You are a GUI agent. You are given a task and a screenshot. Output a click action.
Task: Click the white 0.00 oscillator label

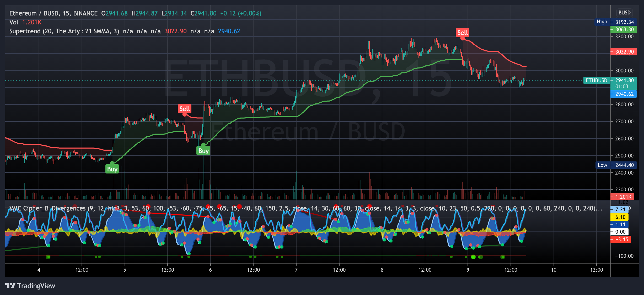(619, 232)
